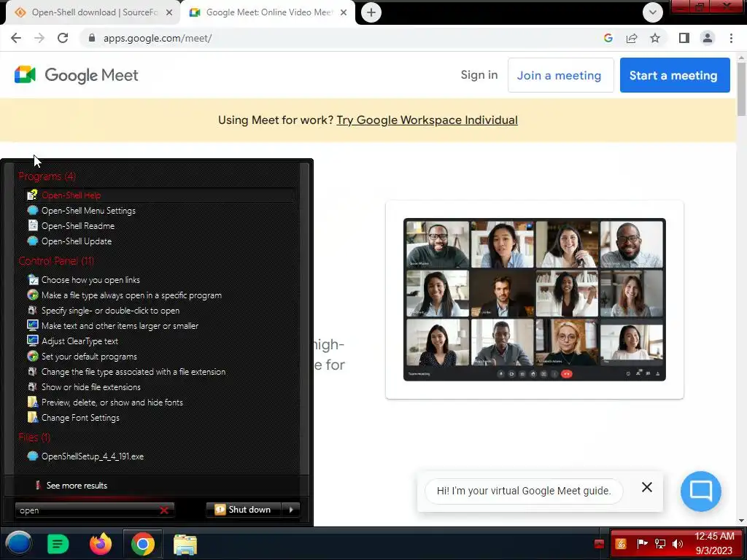The height and width of the screenshot is (560, 747).
Task: Click See more results
Action: coord(76,485)
